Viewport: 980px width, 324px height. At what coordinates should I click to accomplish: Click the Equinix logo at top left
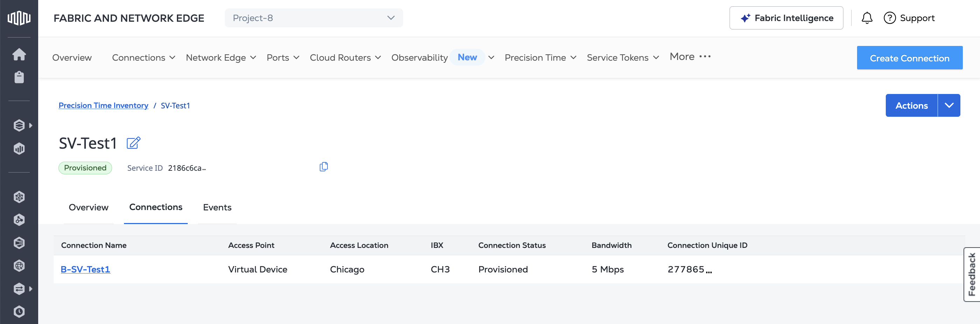coord(19,18)
